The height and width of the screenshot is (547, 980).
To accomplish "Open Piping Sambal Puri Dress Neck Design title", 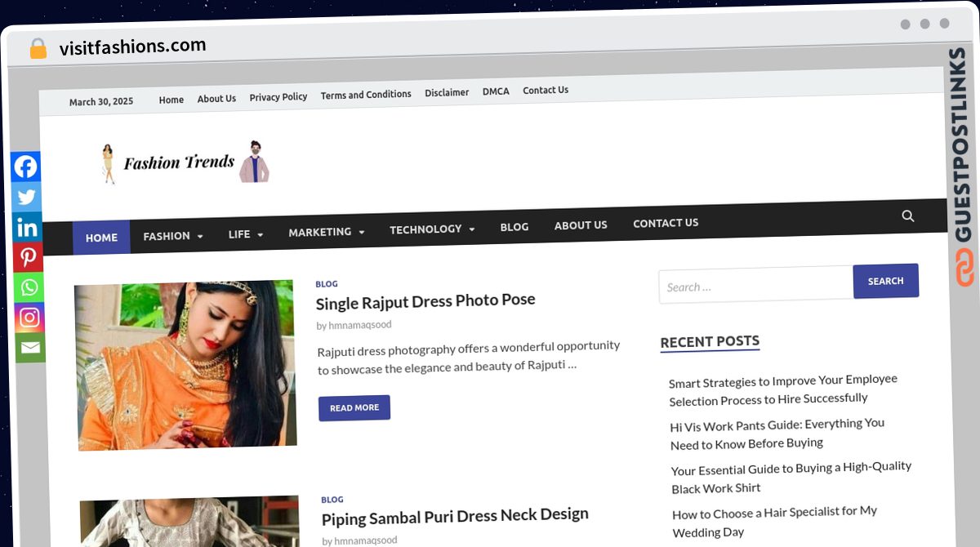I will [455, 517].
